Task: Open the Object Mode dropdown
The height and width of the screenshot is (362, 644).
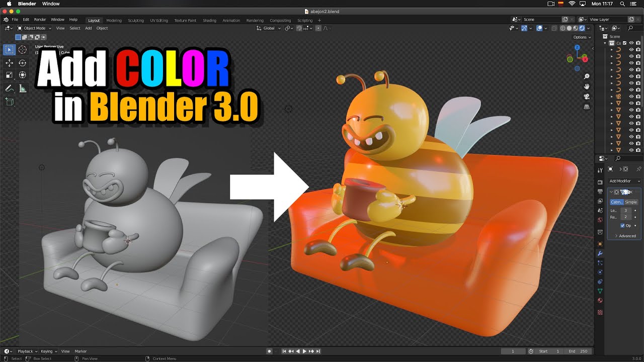Action: coord(34,28)
